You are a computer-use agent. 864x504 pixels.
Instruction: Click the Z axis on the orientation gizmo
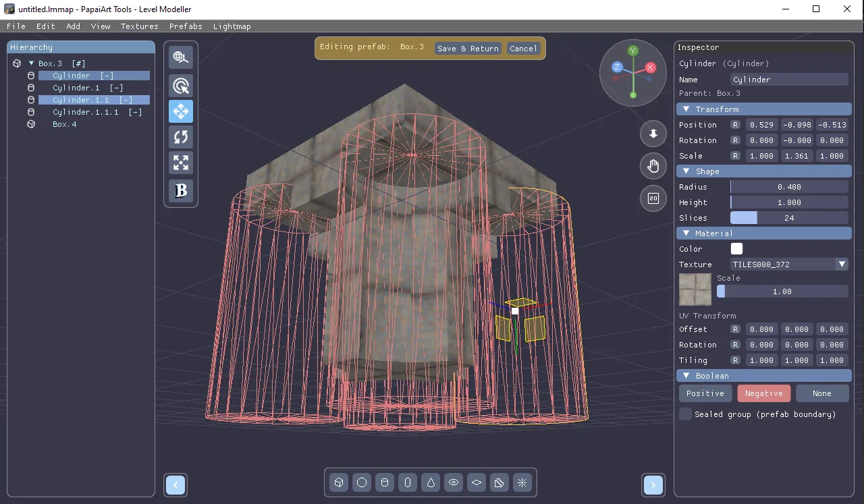click(x=616, y=67)
